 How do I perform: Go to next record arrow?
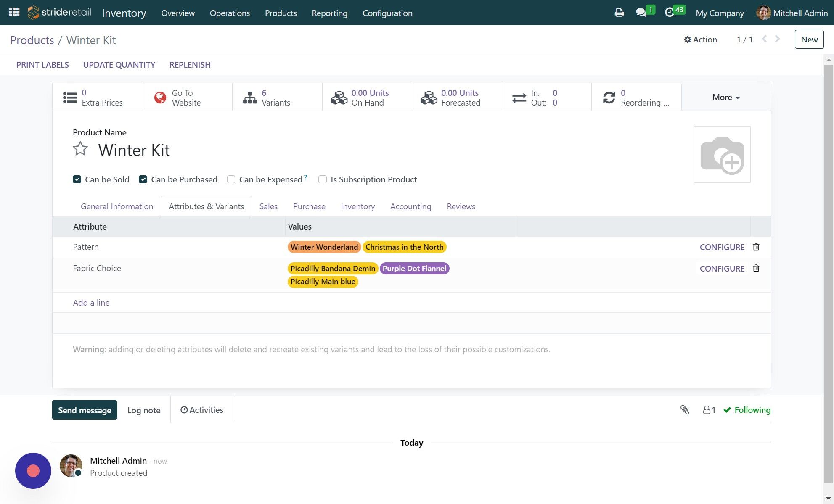coord(778,39)
